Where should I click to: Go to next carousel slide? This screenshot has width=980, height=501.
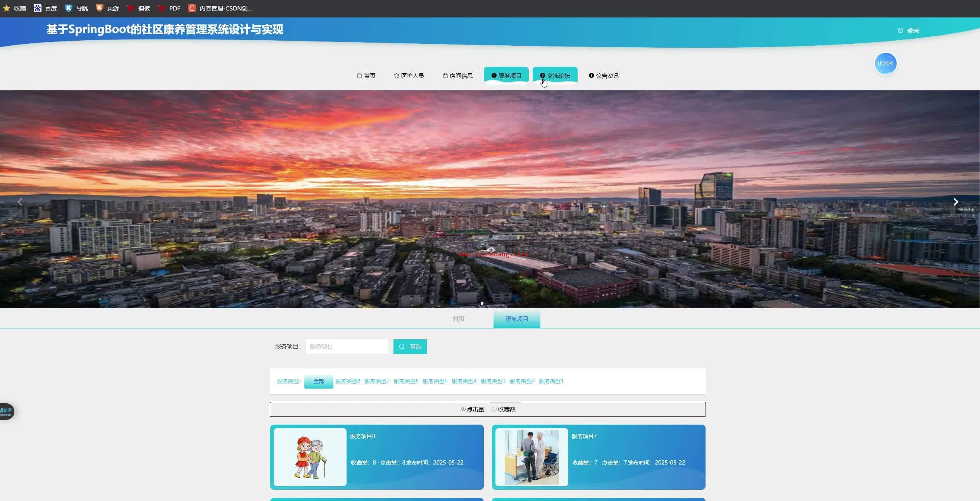click(x=956, y=202)
